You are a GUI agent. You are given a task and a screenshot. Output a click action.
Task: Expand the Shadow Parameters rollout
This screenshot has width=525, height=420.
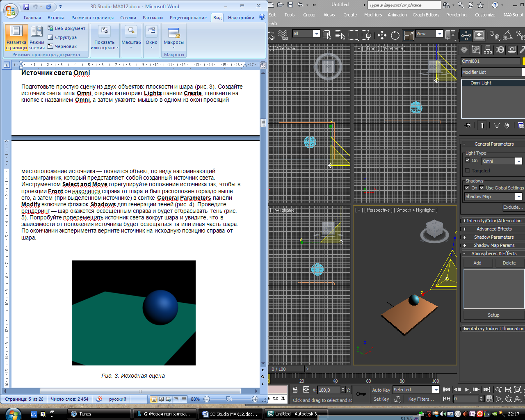[x=493, y=237]
